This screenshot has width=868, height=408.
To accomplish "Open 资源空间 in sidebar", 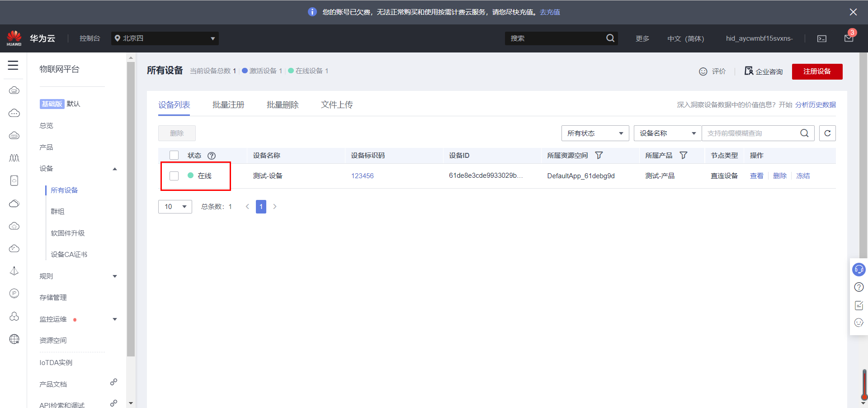I will tap(53, 340).
